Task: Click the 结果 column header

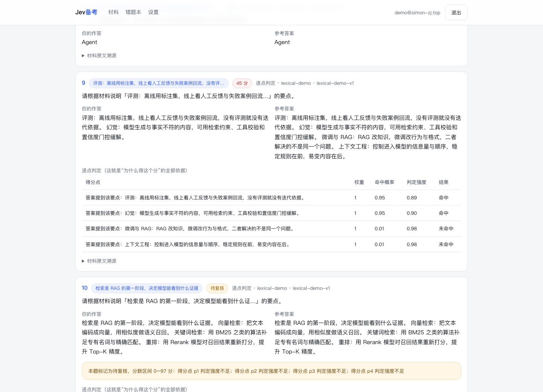Action: coord(443,182)
